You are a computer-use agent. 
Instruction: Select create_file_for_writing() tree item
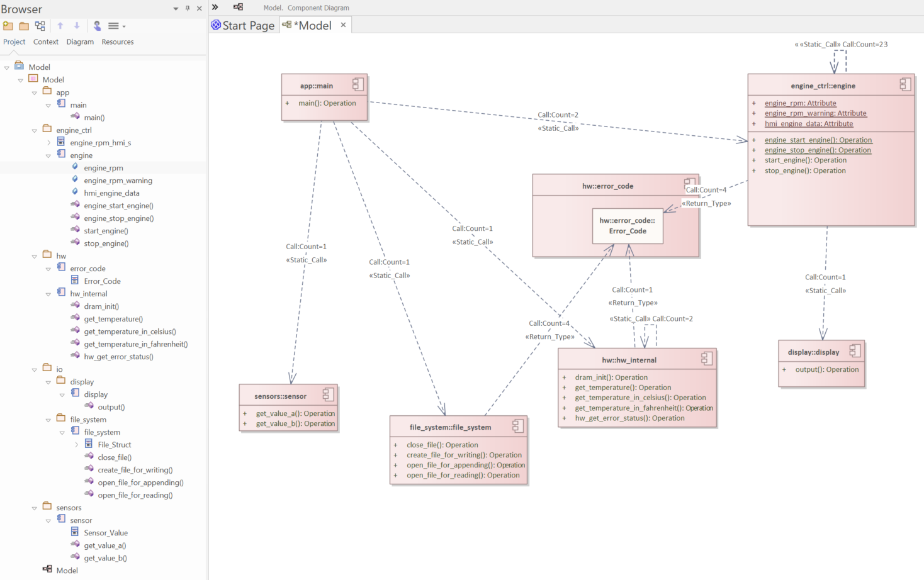coord(135,470)
